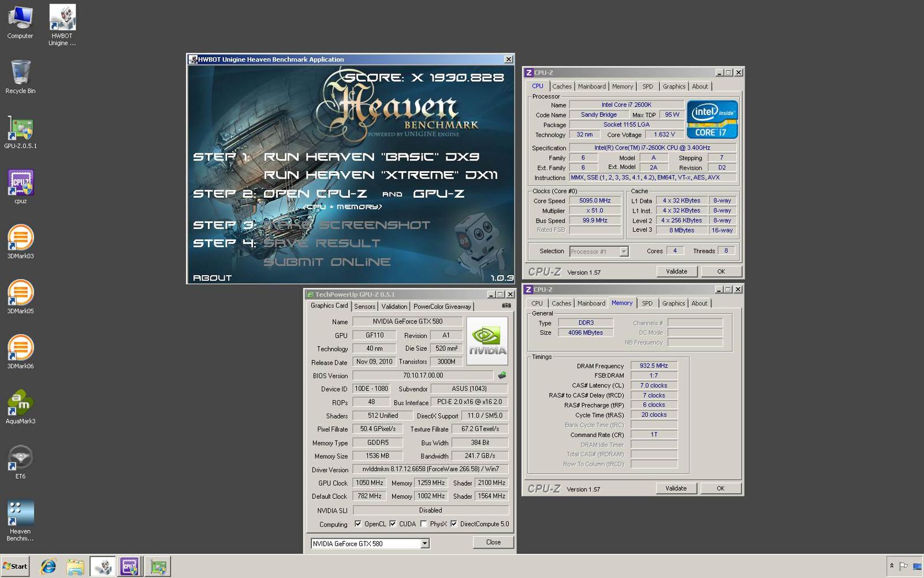Launch AquaMark3 desktop shortcut
The image size is (924, 578).
point(20,407)
